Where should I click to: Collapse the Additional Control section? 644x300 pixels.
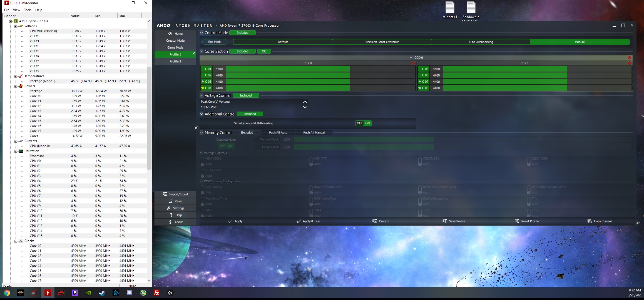tap(202, 114)
